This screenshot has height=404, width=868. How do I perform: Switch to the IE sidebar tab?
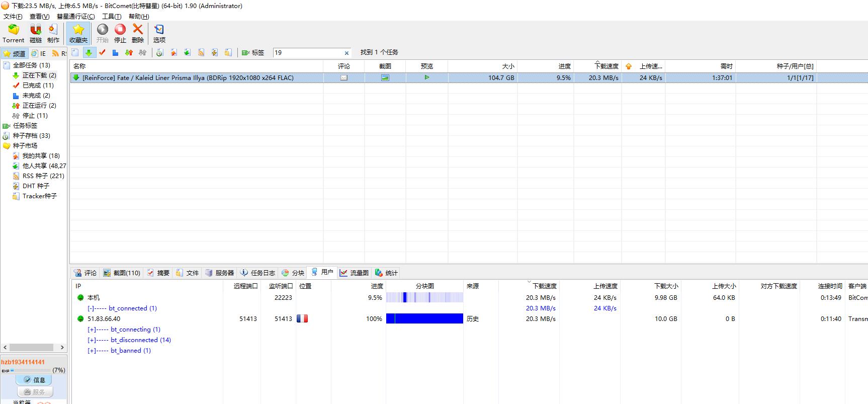point(38,53)
